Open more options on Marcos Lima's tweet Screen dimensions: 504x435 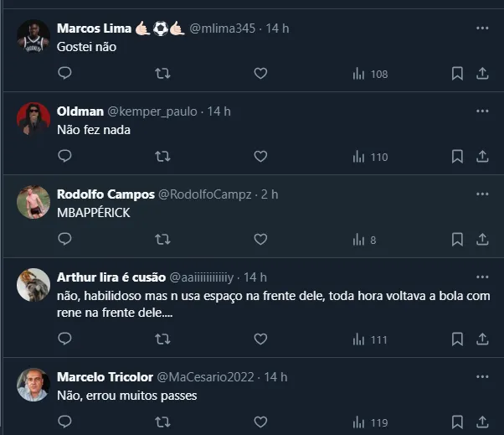(482, 28)
